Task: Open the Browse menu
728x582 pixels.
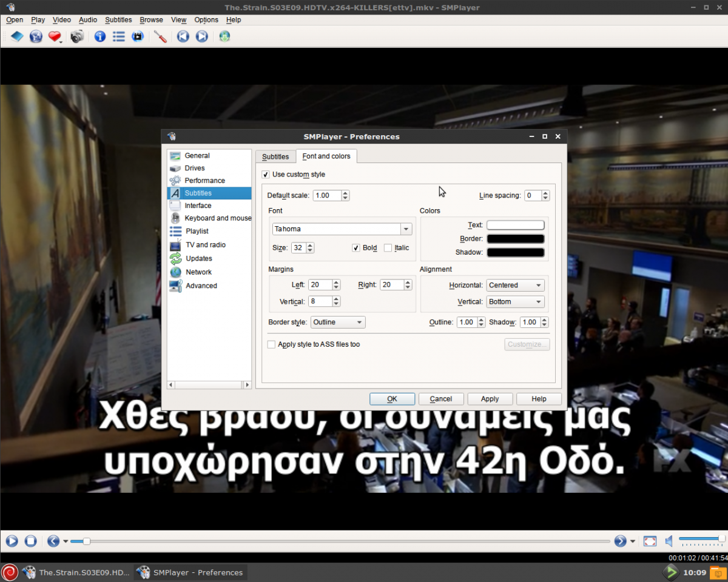Action: [151, 20]
